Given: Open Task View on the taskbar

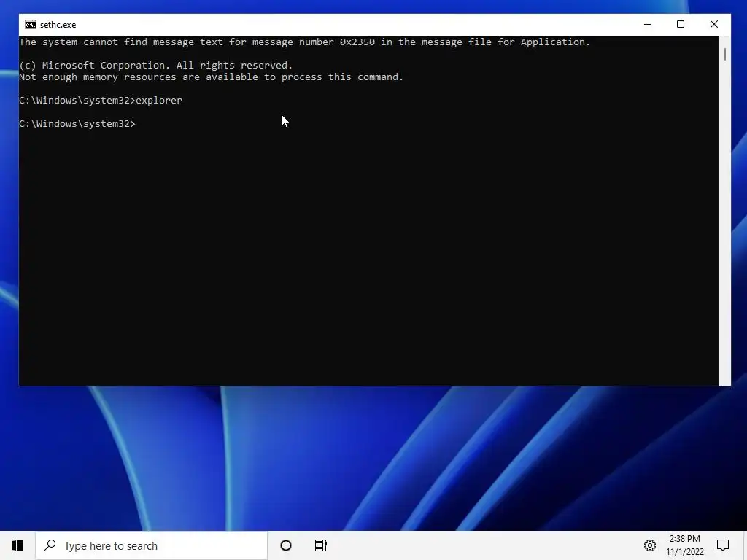Looking at the screenshot, I should pyautogui.click(x=321, y=545).
